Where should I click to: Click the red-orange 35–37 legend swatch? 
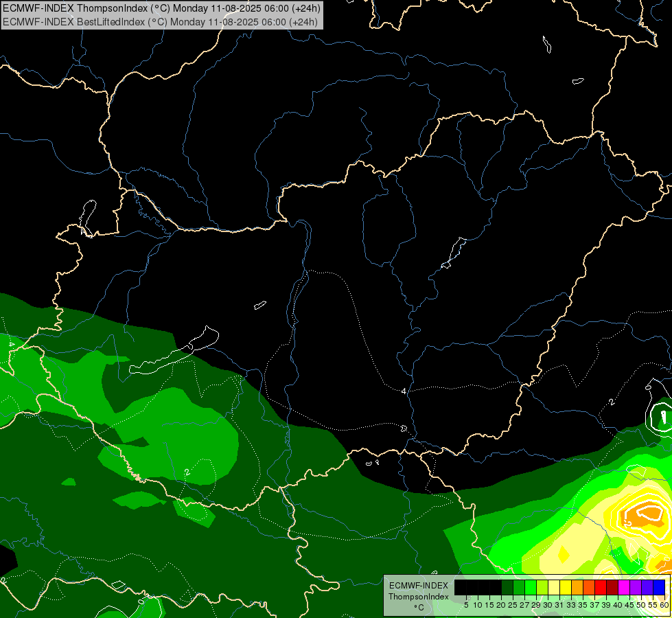pos(589,587)
